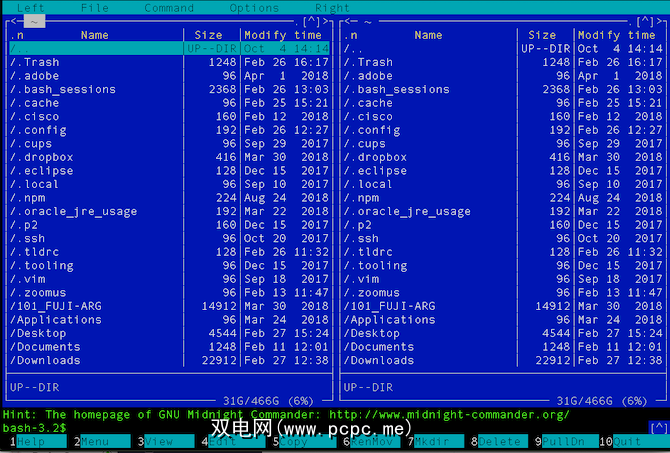Toggle sort order via left panel .n header
This screenshot has width=670, height=453.
(17, 35)
